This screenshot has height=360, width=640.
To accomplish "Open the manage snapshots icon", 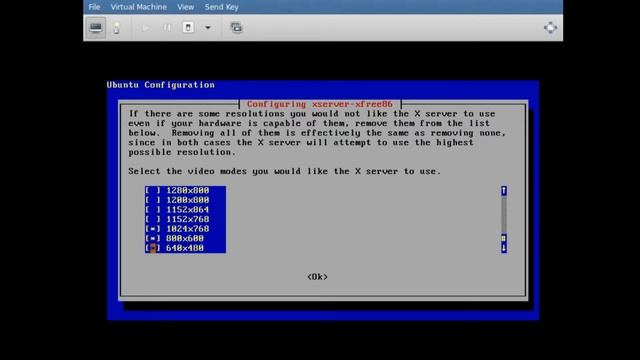I will click(x=236, y=28).
